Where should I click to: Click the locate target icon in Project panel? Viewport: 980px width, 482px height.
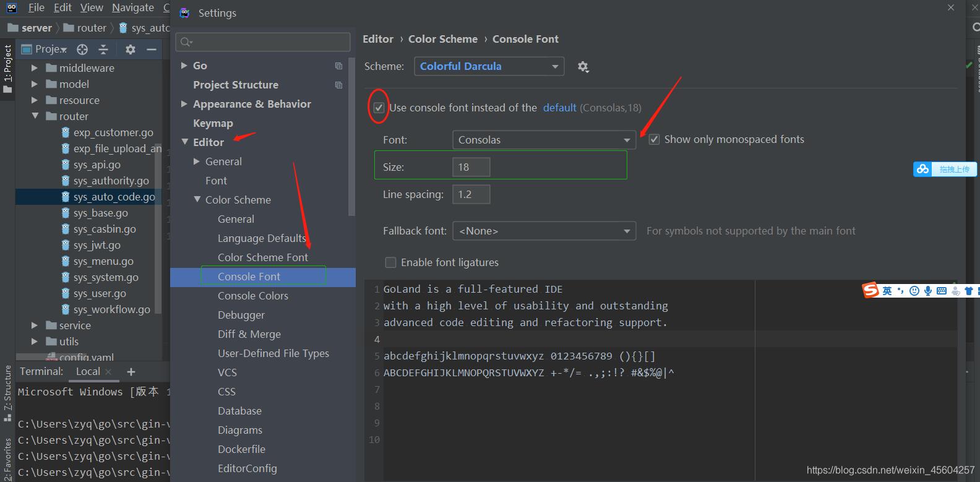click(x=82, y=49)
